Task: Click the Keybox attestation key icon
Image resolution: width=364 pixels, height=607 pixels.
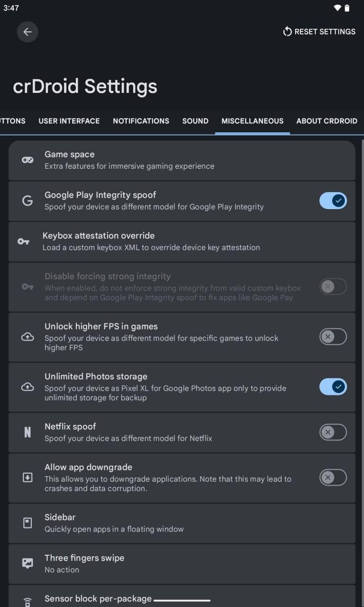Action: tap(23, 241)
